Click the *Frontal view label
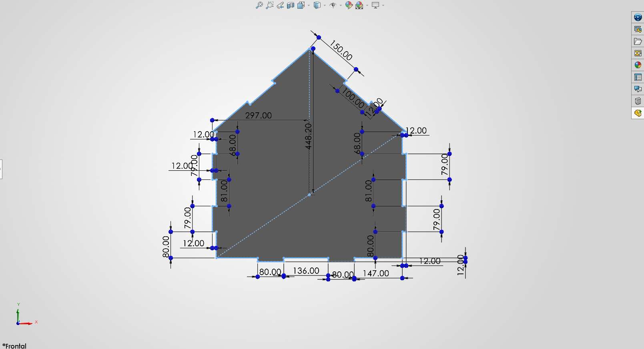 tap(14, 346)
